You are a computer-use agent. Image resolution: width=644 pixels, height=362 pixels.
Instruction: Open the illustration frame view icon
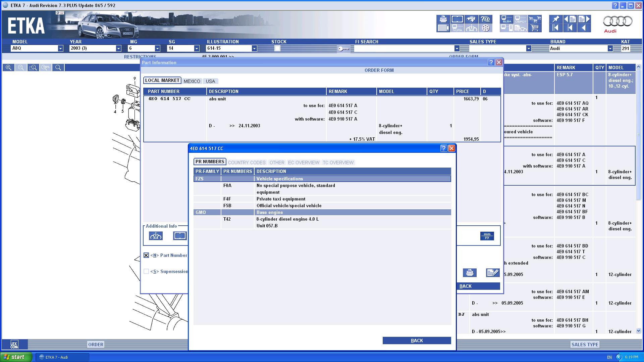click(457, 19)
